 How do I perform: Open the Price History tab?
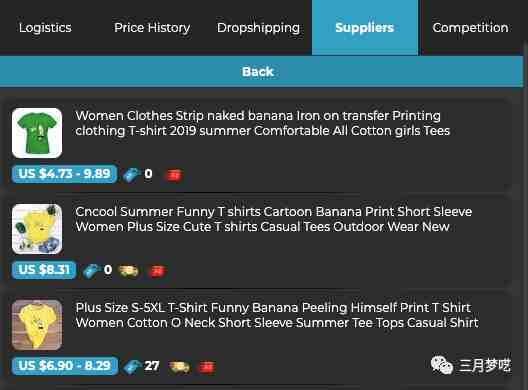click(x=152, y=28)
